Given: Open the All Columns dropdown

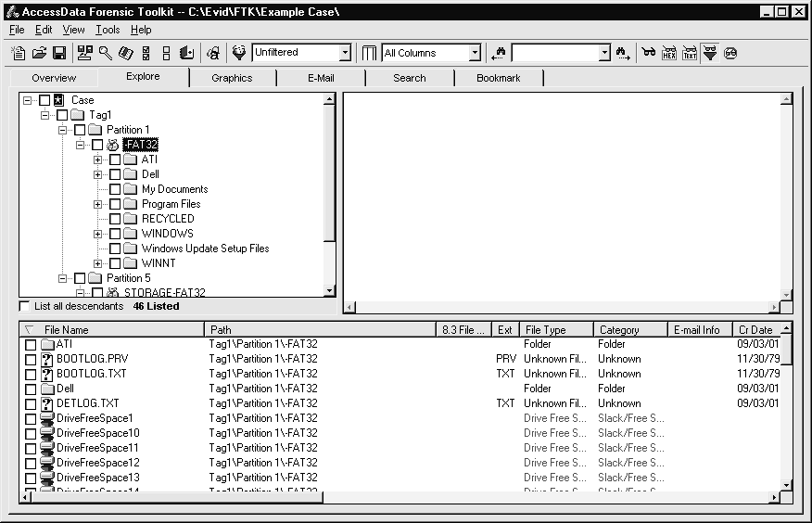Looking at the screenshot, I should tap(475, 53).
